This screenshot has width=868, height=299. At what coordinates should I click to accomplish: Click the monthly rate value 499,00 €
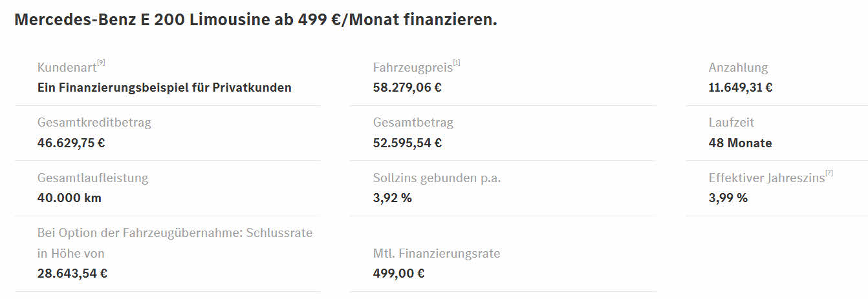click(398, 273)
